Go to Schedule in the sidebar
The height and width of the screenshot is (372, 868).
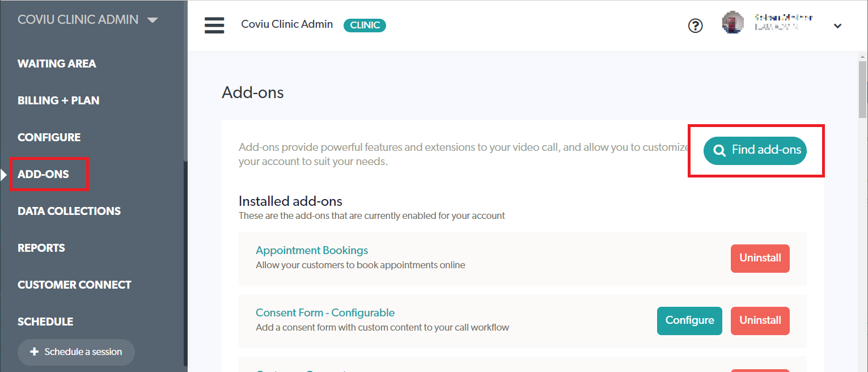coord(45,322)
